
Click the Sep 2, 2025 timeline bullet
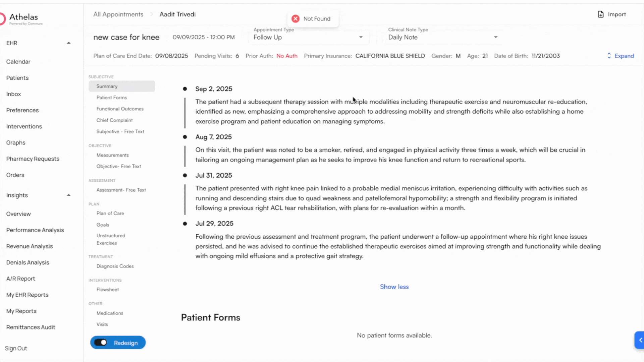pos(185,89)
